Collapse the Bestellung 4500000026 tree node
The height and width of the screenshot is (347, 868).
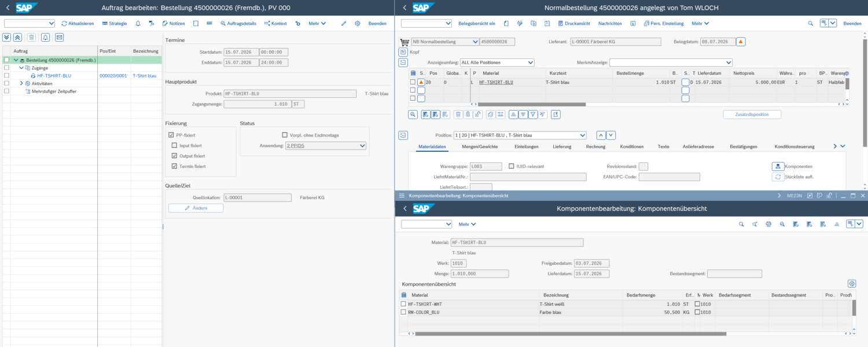click(x=16, y=60)
